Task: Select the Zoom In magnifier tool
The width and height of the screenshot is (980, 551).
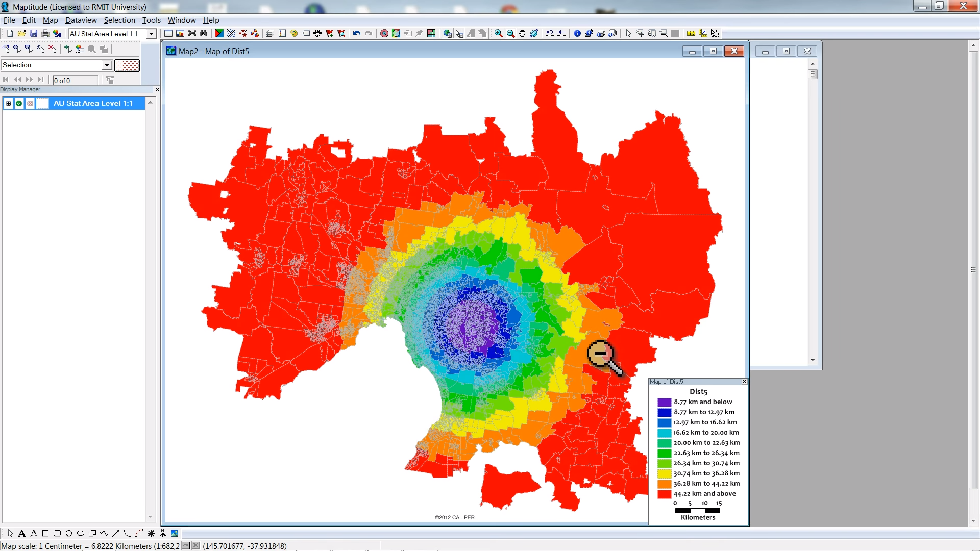Action: 499,33
